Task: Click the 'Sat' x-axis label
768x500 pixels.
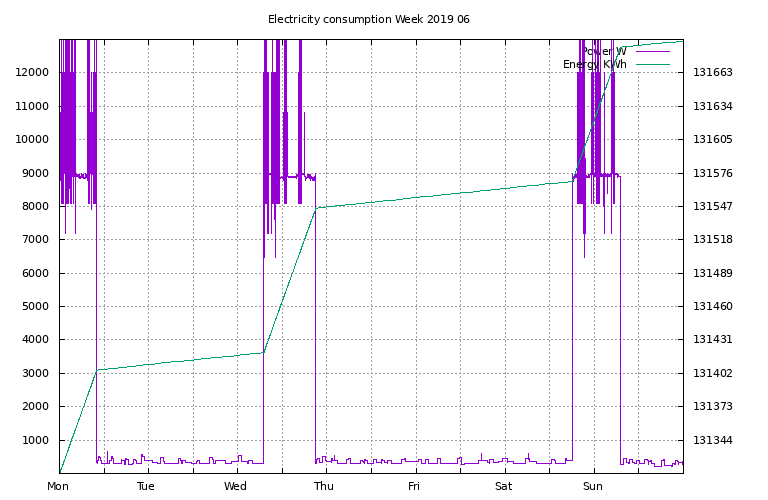Action: point(503,487)
